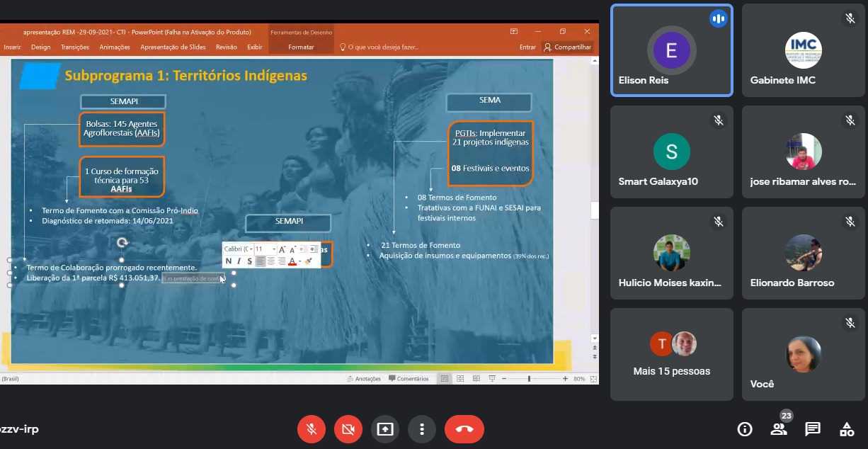Open meeting details info icon

pos(745,428)
